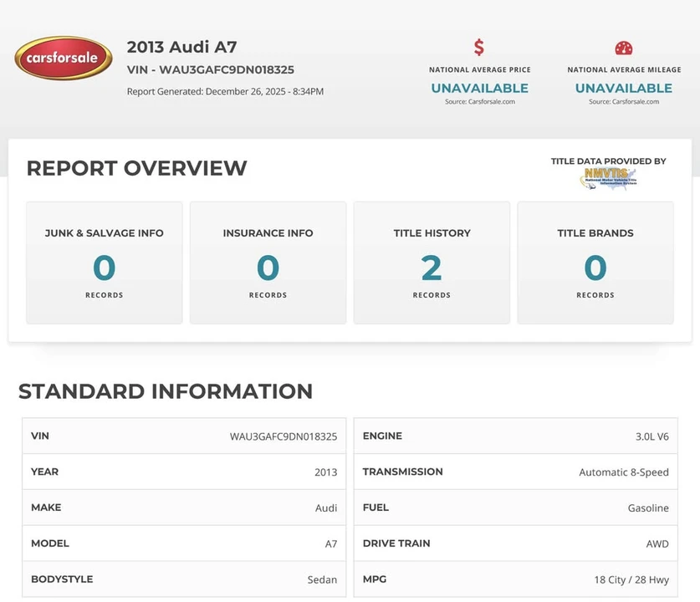Click the Report Overview heading
Screen dimensions: 700x602
[x=136, y=168]
